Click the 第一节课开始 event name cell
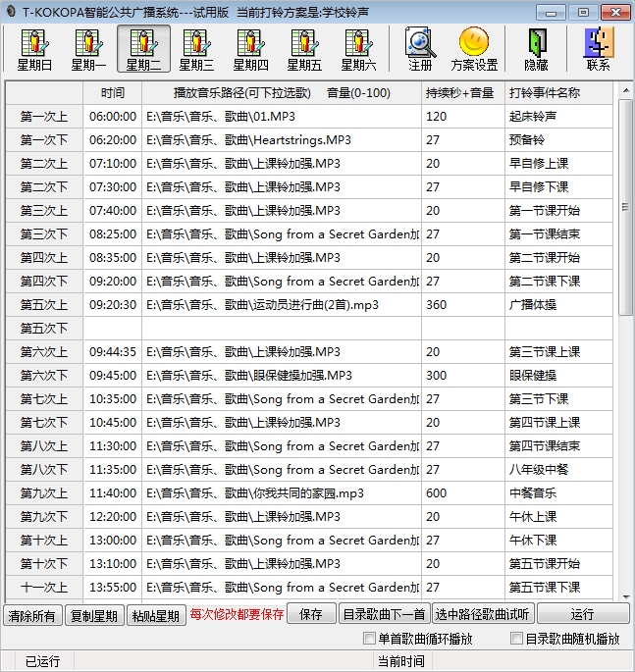635x672 pixels. click(x=558, y=211)
